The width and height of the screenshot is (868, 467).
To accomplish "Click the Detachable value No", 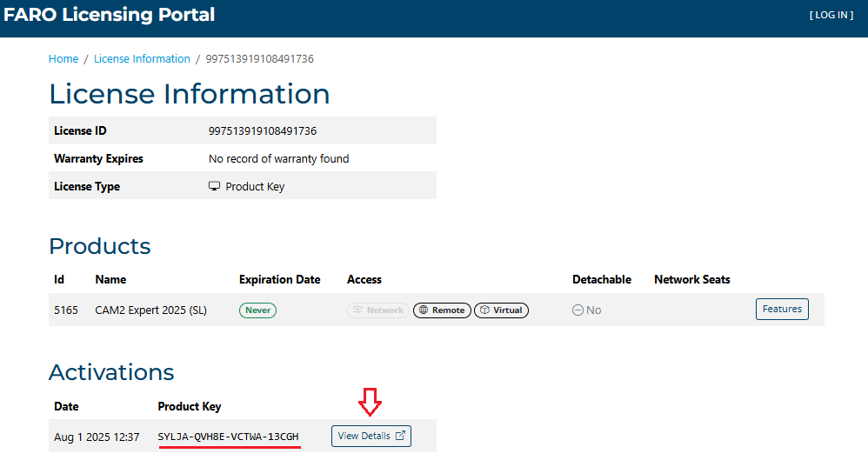I will 593,310.
